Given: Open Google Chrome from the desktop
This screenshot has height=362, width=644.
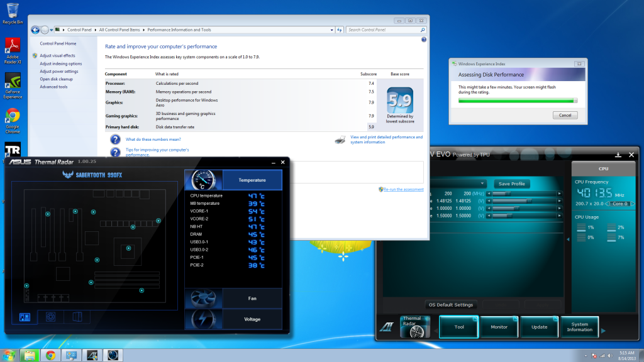Looking at the screenshot, I should [x=13, y=119].
